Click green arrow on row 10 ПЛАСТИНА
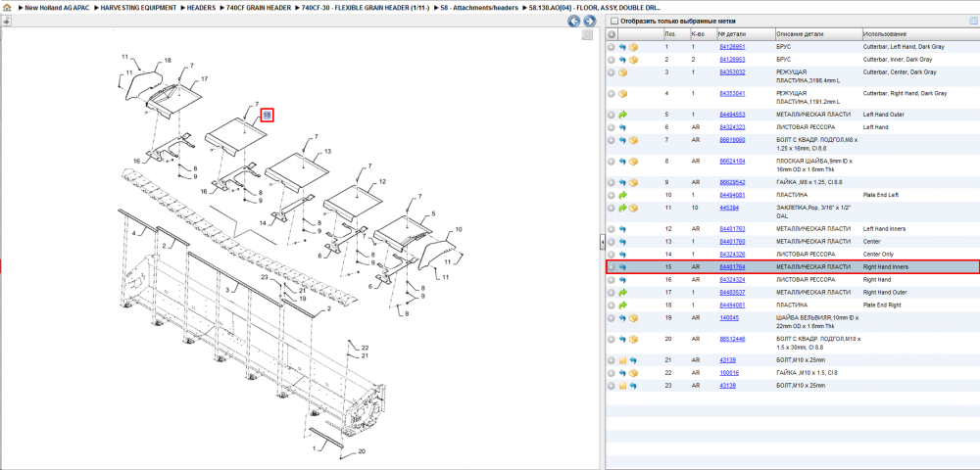The width and height of the screenshot is (980, 470). tap(622, 196)
